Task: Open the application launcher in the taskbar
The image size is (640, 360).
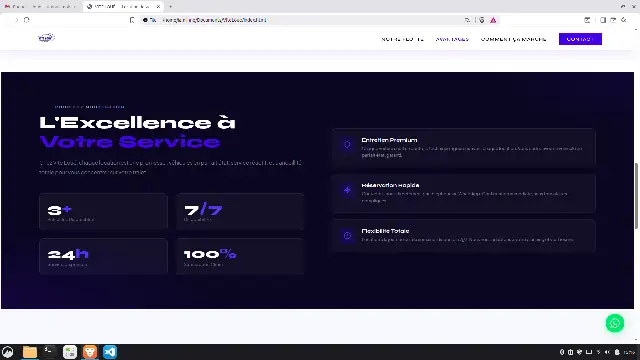Action: coord(8,352)
